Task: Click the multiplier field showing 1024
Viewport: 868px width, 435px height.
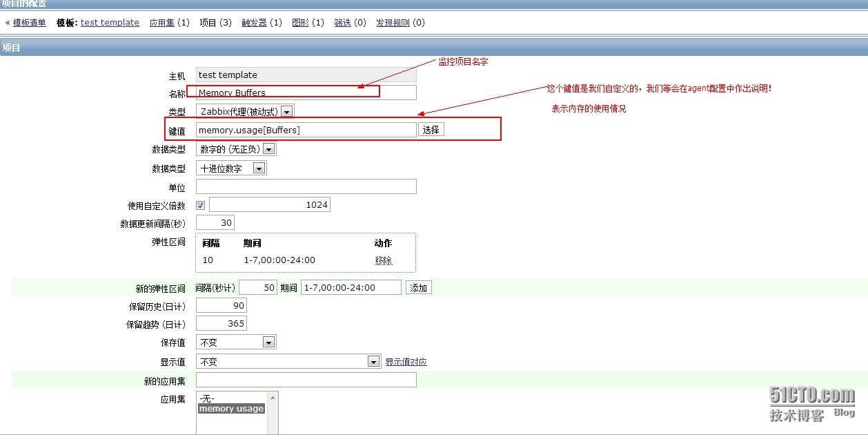Action: (270, 205)
